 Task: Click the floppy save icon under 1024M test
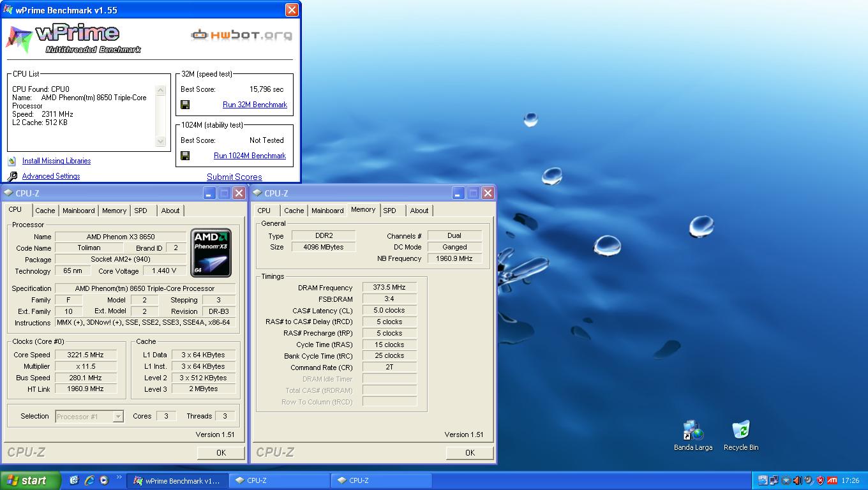coord(185,156)
